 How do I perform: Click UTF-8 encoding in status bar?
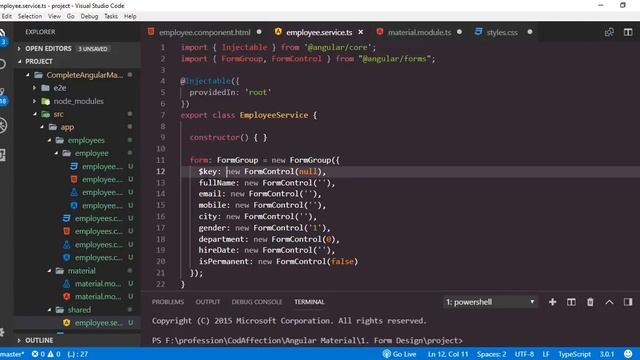pyautogui.click(x=524, y=354)
